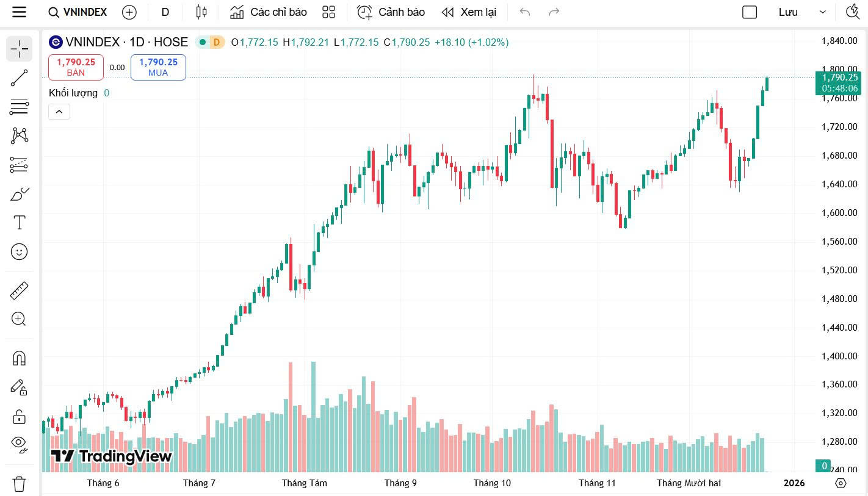Collapse the indicator legend chevron

[59, 112]
